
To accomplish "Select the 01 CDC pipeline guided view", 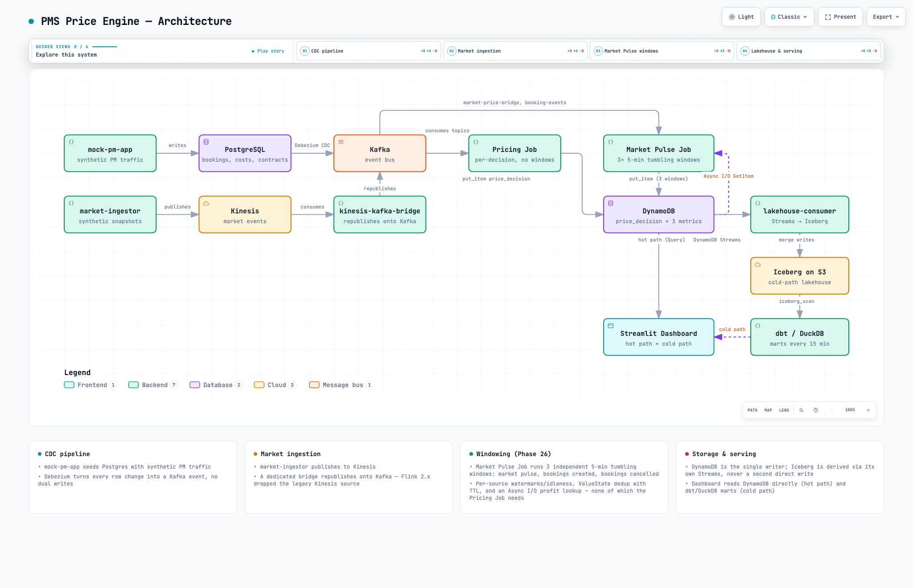I will pos(369,51).
